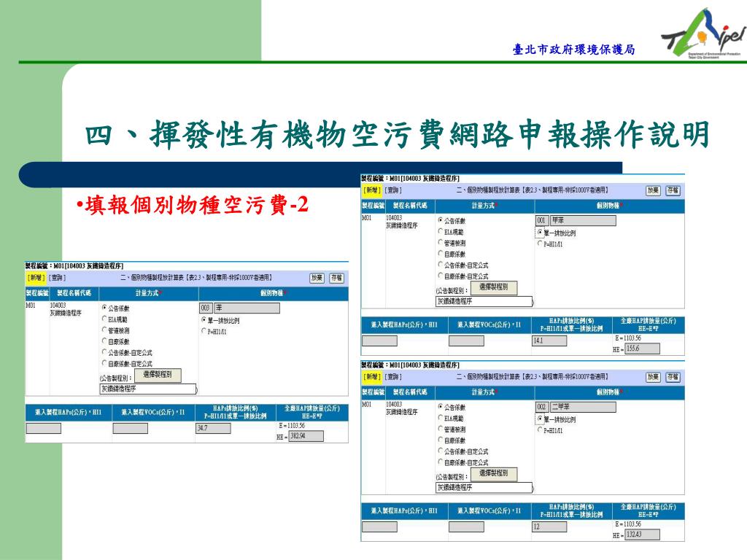Click the Taipei environmental protection logo
Screen dimensions: 747x560
click(703, 34)
